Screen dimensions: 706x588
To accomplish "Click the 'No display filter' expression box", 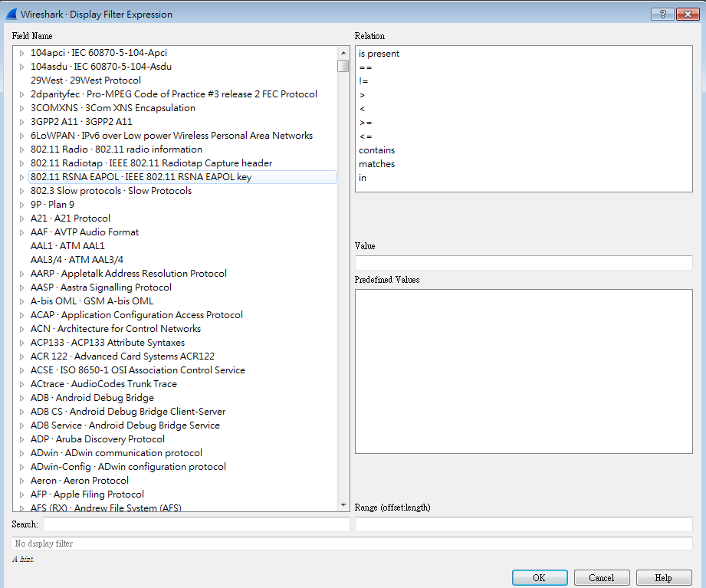I will coord(352,544).
